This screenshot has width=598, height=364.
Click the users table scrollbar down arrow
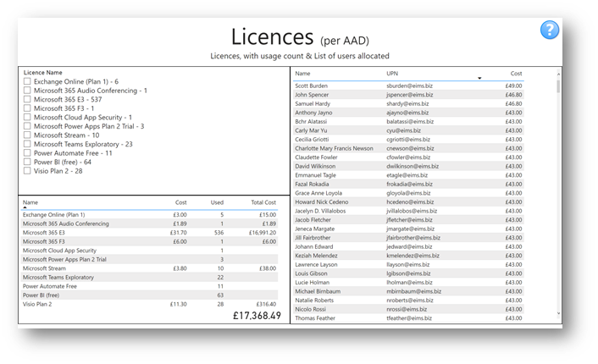[558, 313]
